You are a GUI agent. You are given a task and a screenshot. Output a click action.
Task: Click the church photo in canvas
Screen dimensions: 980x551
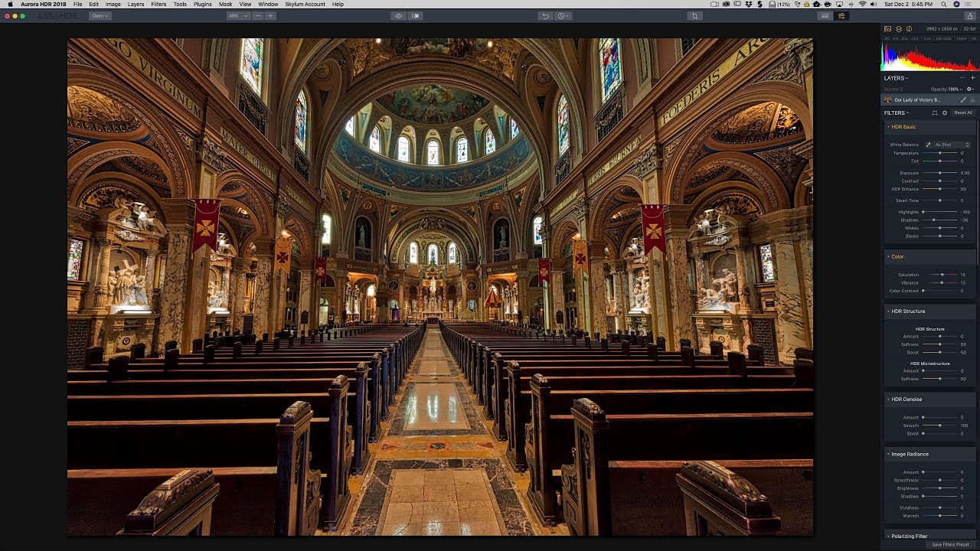click(440, 287)
